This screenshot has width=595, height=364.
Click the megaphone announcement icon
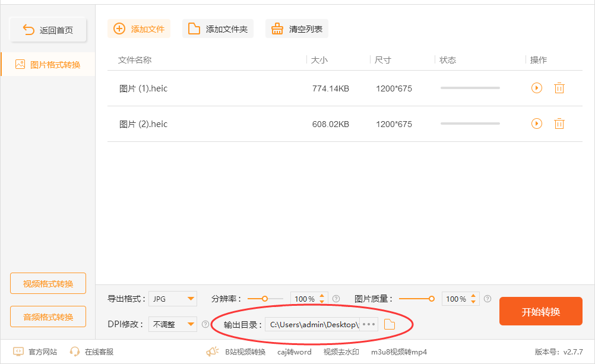(213, 352)
